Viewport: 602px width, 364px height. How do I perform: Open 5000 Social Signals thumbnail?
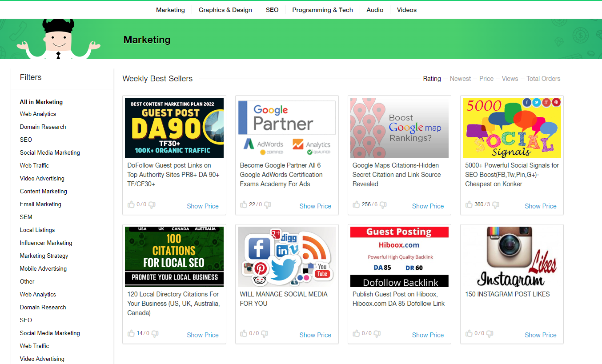click(512, 128)
